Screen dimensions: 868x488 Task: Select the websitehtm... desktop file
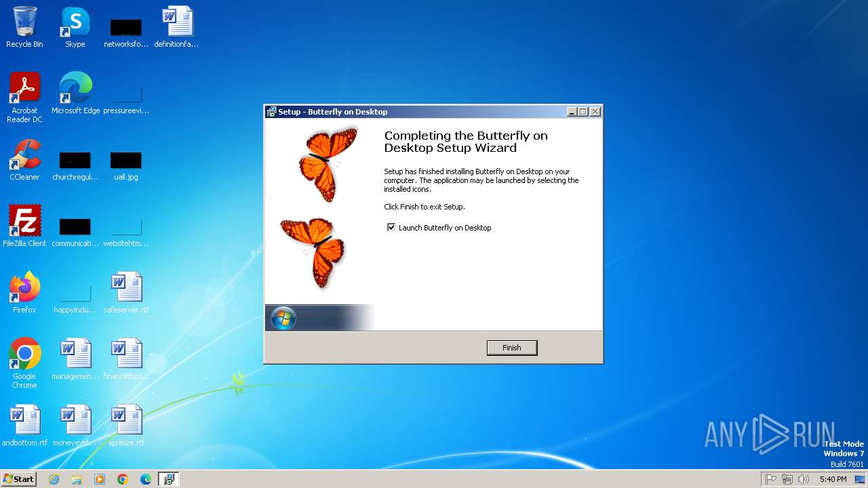[x=126, y=232]
